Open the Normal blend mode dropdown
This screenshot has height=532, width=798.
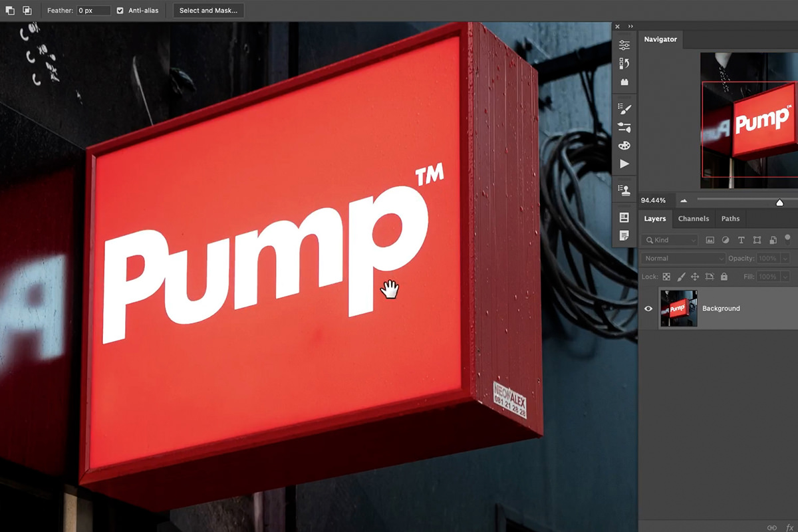[x=684, y=258]
